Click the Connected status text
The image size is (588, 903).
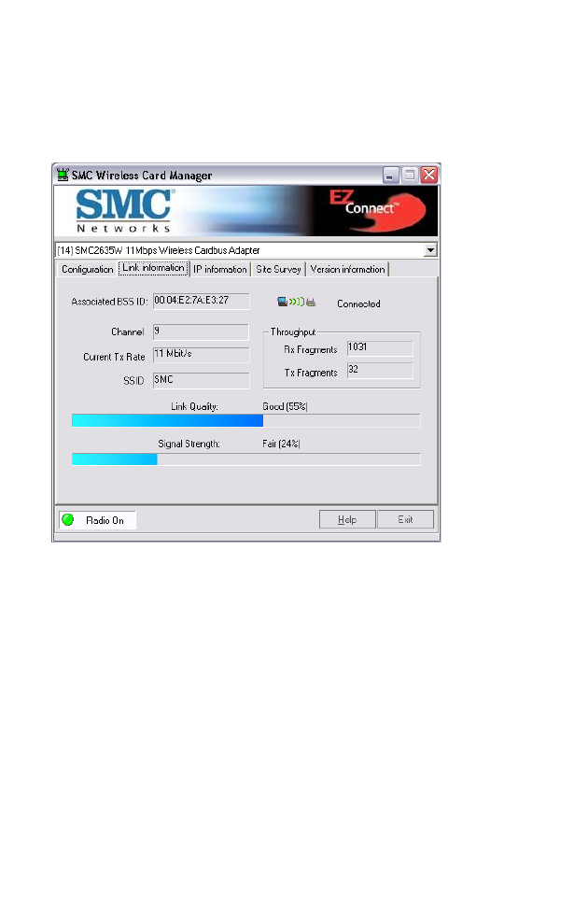click(358, 303)
